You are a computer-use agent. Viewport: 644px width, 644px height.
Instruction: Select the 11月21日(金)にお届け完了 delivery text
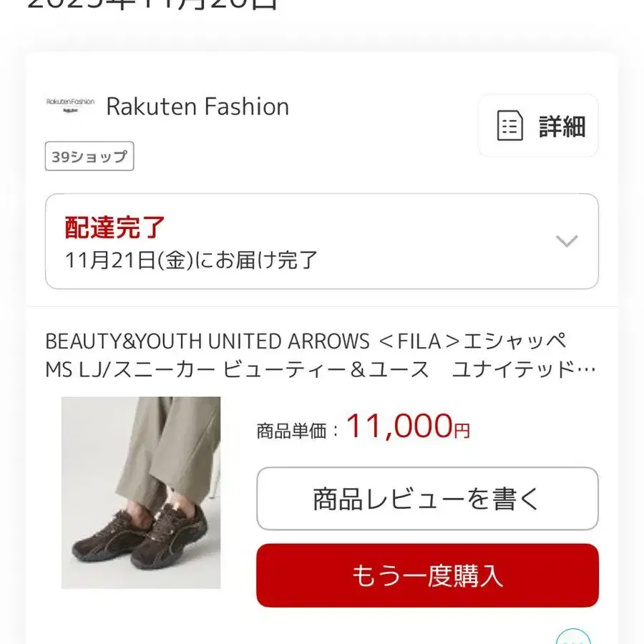[191, 260]
